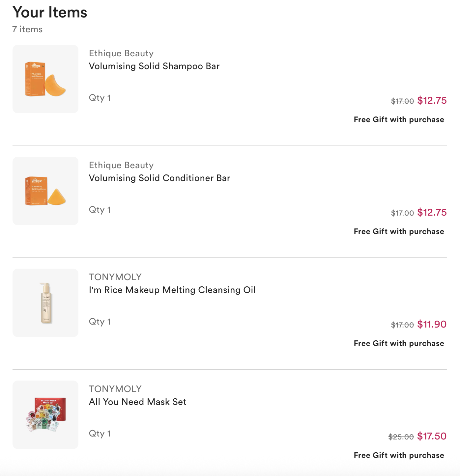Click Ethique Beauty brand above the Conditioner Bar
The image size is (460, 476).
pos(121,165)
